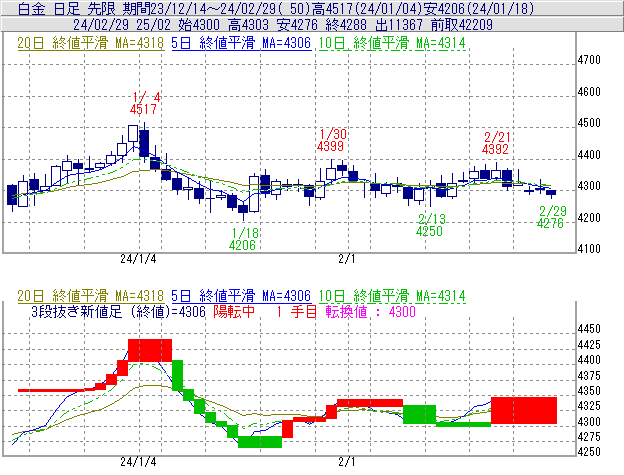Screen dimensions: 624x475
Task: Click the 24/1/4 date label under candlestick chart
Action: (x=138, y=259)
